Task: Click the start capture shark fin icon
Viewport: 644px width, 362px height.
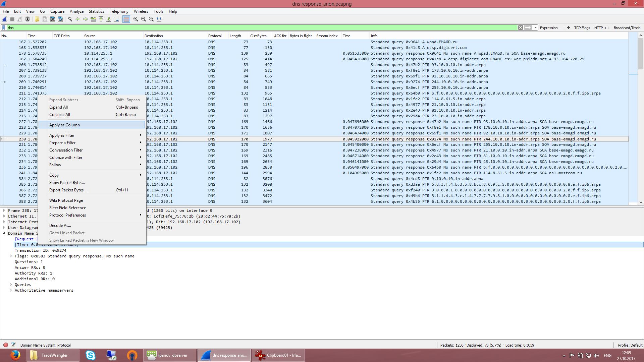Action: pos(5,19)
